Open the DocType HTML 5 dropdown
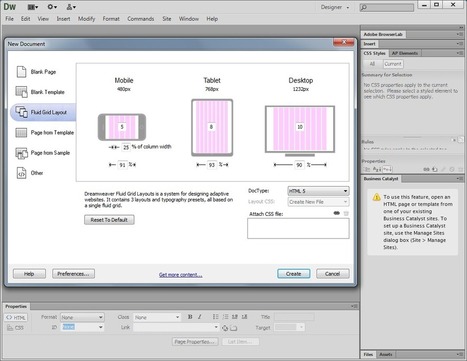The height and width of the screenshot is (361, 467). coord(318,191)
